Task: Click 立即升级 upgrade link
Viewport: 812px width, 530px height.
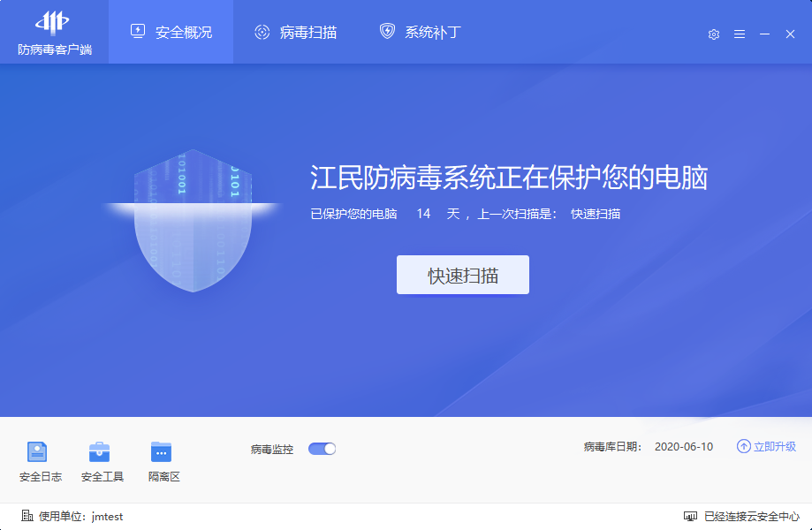Action: 775,447
